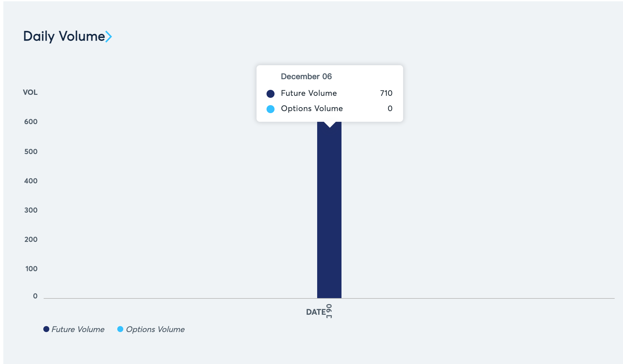The image size is (623, 364).
Task: Click the light blue Options Volume legend dot
Action: click(120, 329)
